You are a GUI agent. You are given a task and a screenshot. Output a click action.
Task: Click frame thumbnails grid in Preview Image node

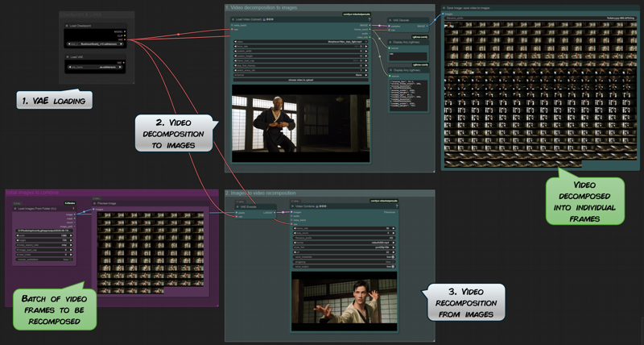[151, 252]
